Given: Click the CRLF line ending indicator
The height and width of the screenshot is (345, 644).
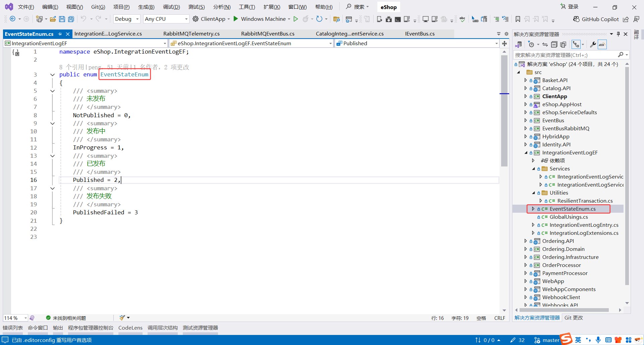Looking at the screenshot, I should tap(500, 318).
